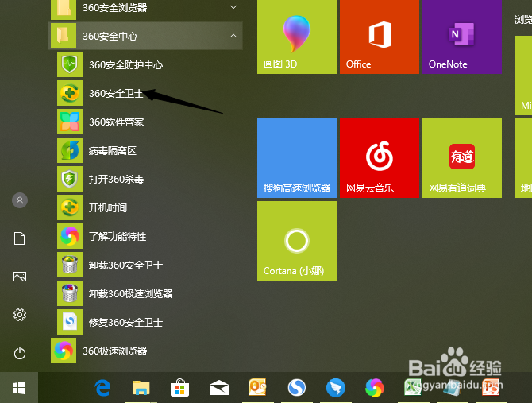532x403 pixels.
Task: Open the Mail app from the taskbar
Action: [x=219, y=388]
